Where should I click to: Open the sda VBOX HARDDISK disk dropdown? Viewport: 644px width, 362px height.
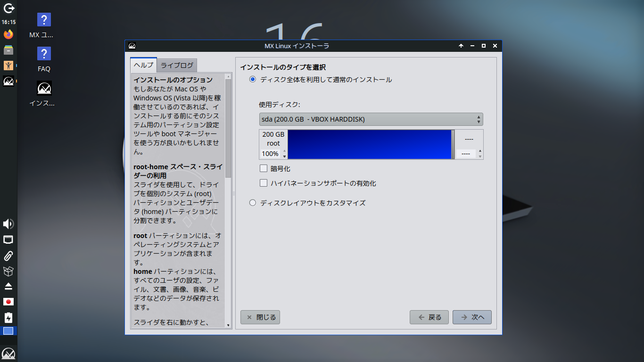click(371, 119)
